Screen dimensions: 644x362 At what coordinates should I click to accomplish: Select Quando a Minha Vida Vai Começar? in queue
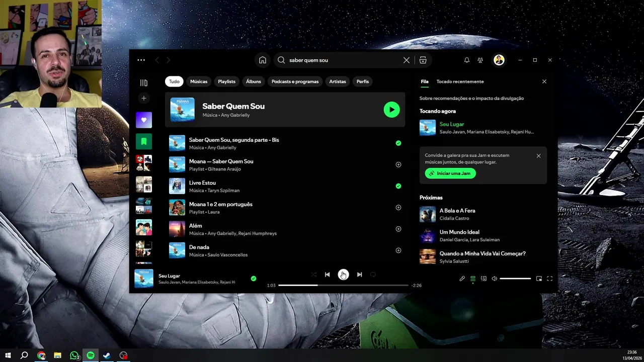(482, 253)
